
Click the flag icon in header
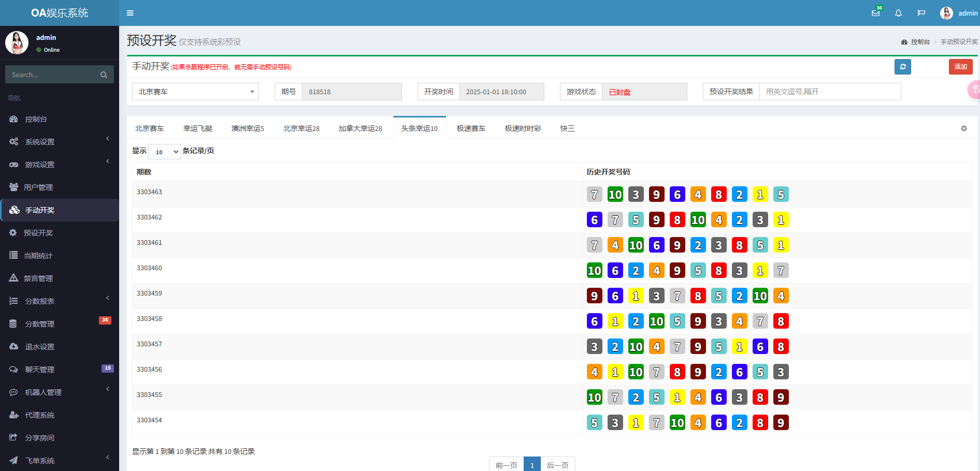pyautogui.click(x=921, y=13)
